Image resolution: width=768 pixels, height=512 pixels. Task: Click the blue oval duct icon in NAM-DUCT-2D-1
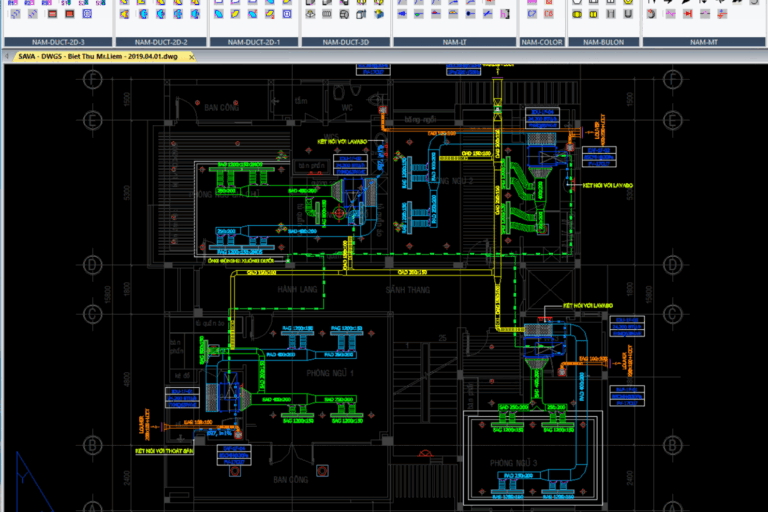click(218, 14)
